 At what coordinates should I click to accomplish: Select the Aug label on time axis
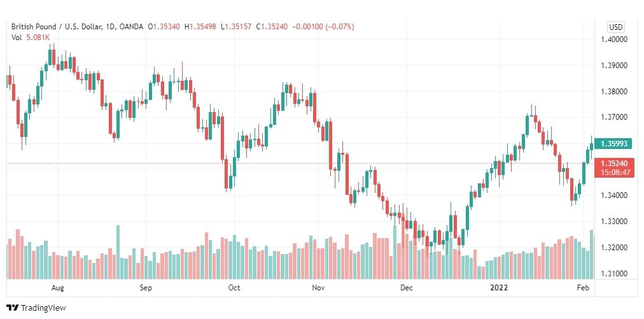(x=57, y=288)
